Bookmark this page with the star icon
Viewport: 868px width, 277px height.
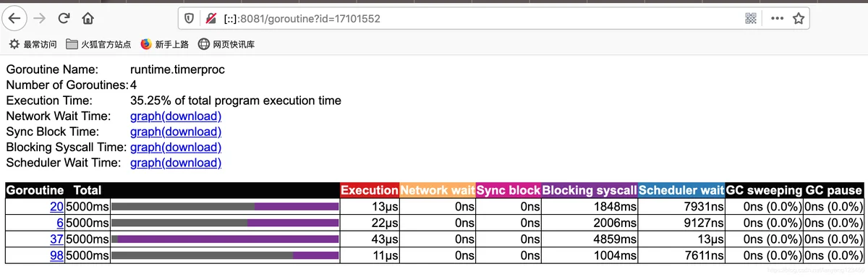coord(799,18)
